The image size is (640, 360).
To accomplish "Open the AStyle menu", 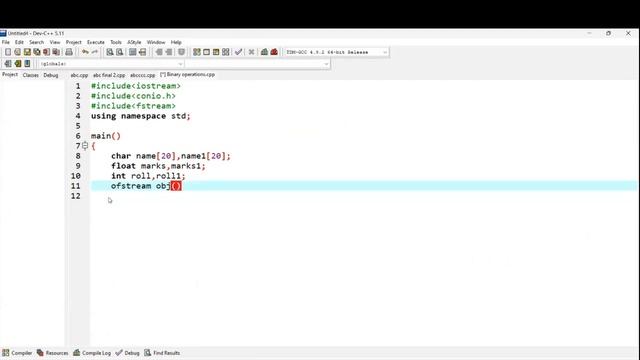I will click(134, 42).
